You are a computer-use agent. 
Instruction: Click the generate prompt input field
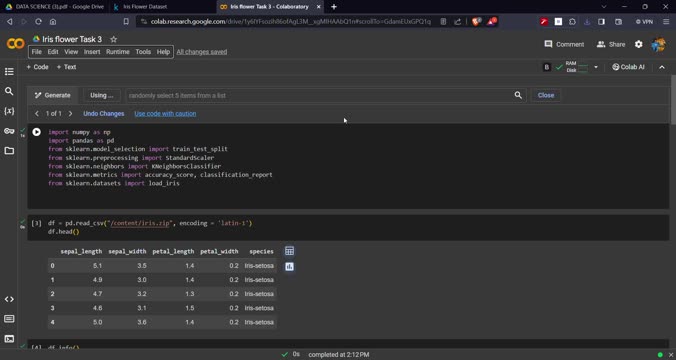coord(319,95)
